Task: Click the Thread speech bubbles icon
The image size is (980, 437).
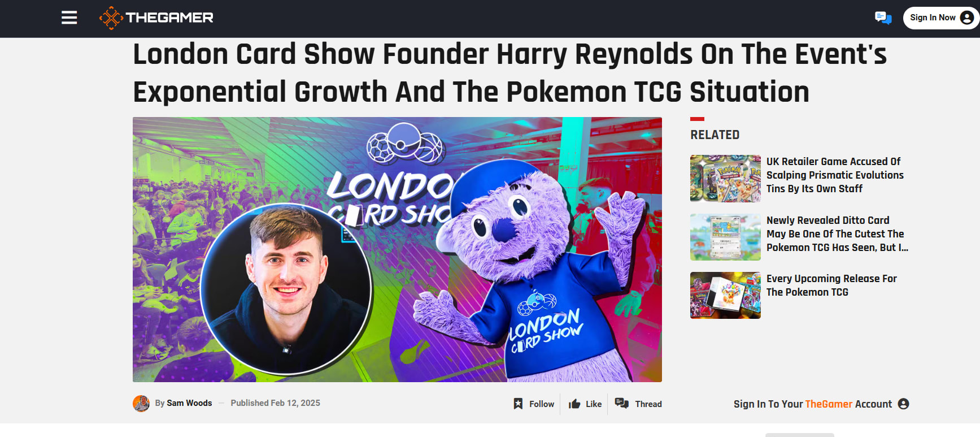Action: pos(622,403)
